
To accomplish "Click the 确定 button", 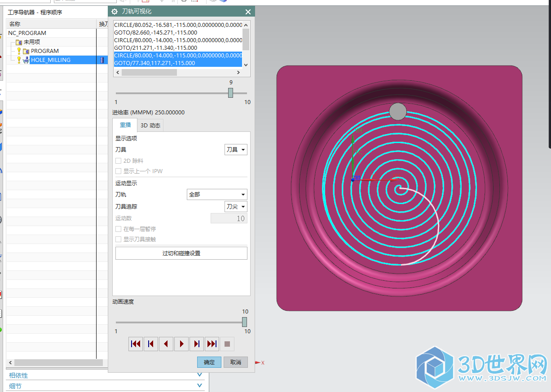I will tap(209, 362).
